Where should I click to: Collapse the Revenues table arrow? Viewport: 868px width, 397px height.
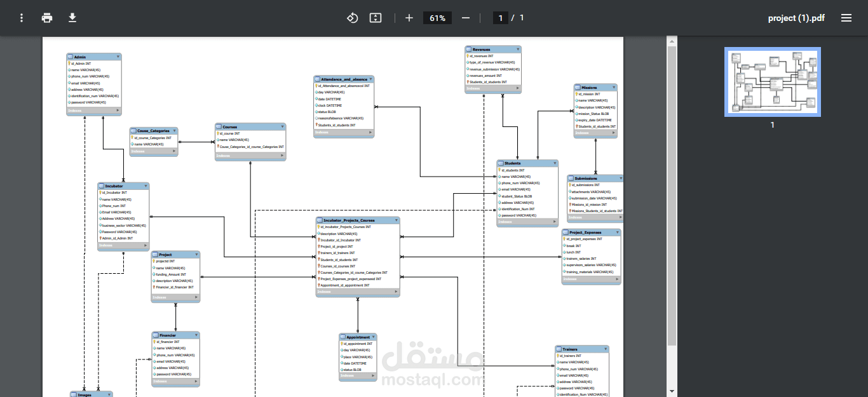518,49
